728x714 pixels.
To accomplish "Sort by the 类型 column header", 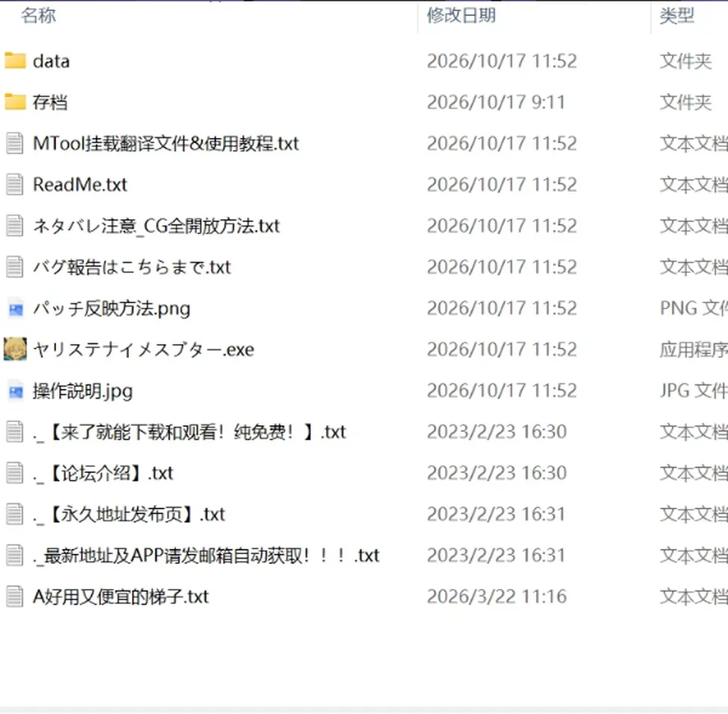I will click(x=677, y=16).
